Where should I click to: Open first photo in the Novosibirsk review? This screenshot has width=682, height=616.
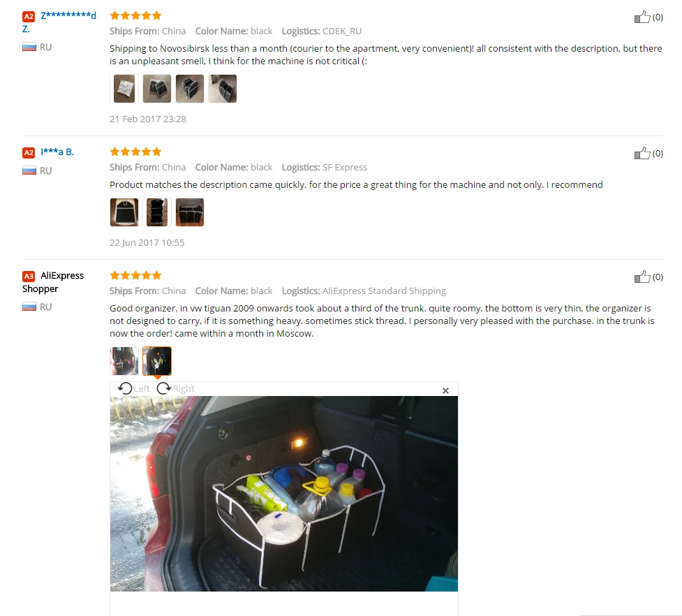pos(124,89)
